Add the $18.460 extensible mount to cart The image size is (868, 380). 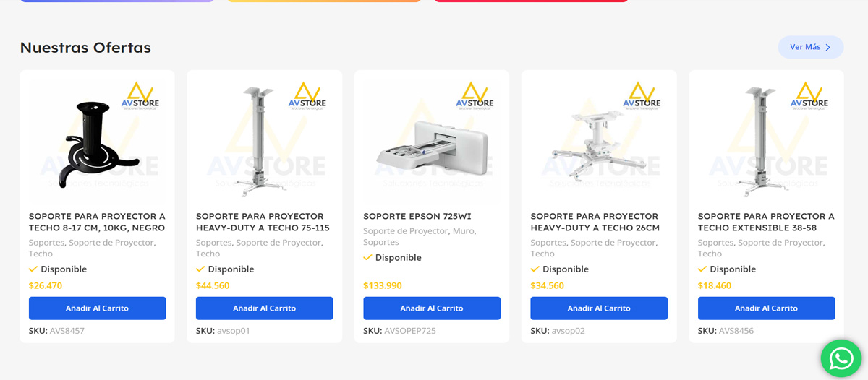(x=766, y=308)
